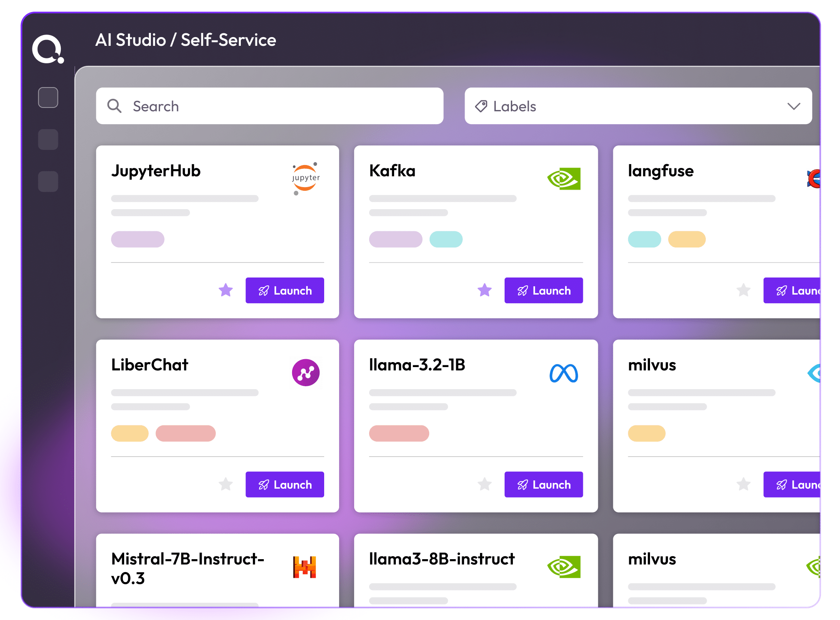Unfavorite JupyterHub via its purple star
Viewport: 840px width, 620px height.
coord(226,290)
